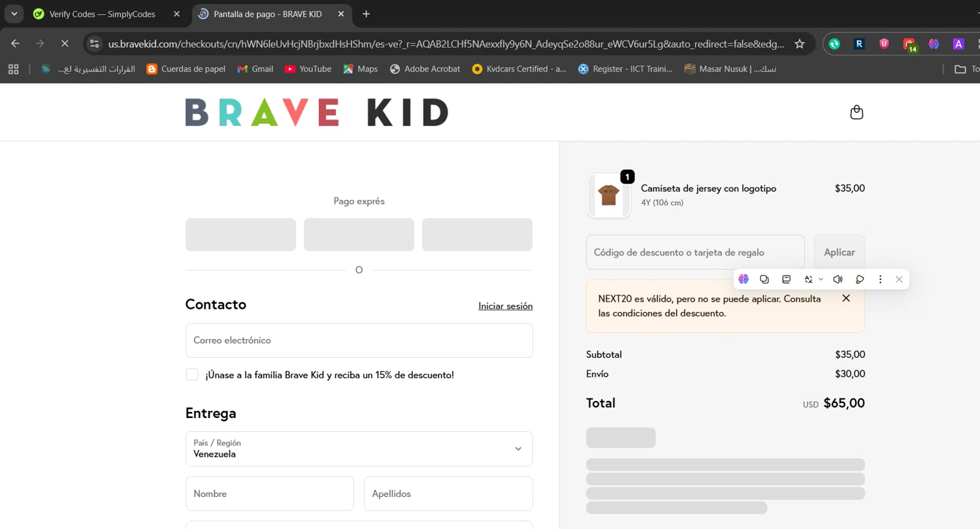The height and width of the screenshot is (529, 980).
Task: Open a new browser tab
Action: coord(366,14)
